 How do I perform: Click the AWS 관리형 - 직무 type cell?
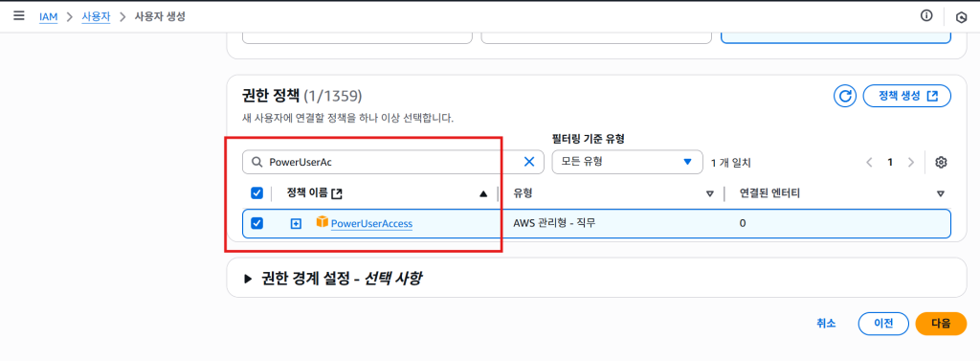pyautogui.click(x=554, y=223)
